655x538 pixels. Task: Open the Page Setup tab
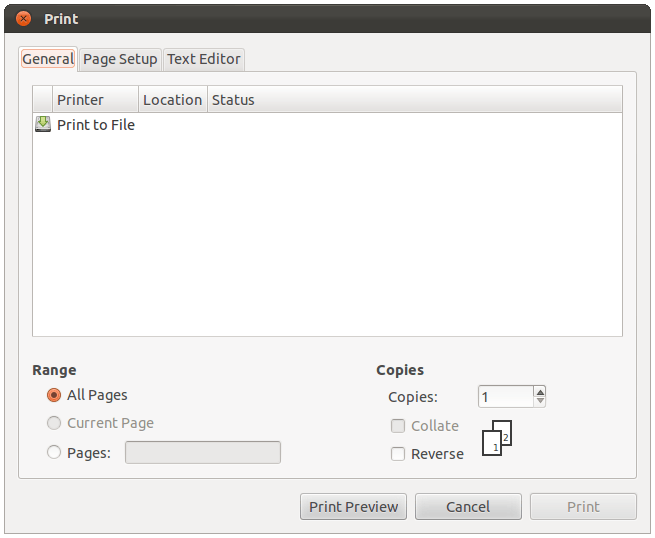(120, 59)
